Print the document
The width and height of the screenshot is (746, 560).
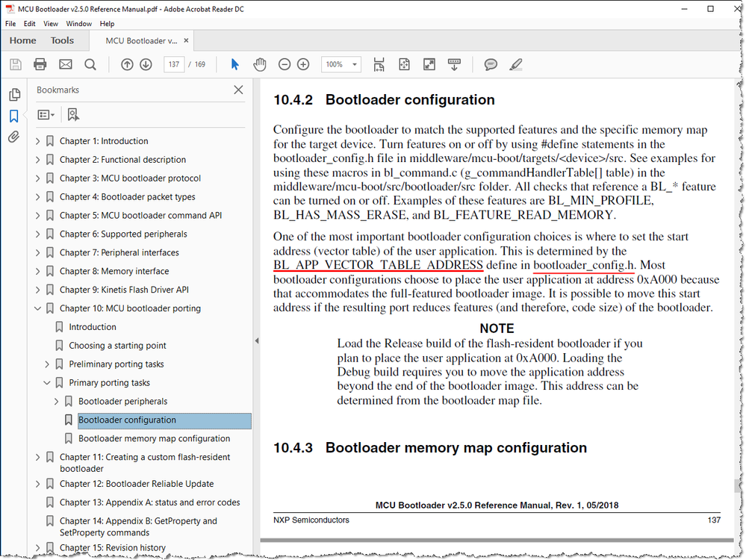coord(40,64)
